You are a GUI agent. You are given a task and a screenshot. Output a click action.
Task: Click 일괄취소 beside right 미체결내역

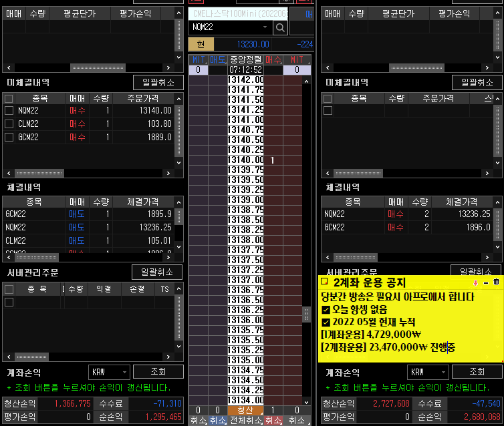click(477, 83)
